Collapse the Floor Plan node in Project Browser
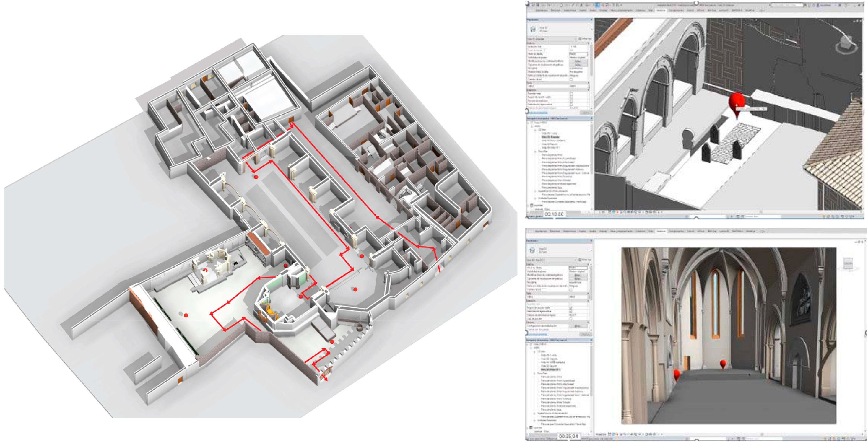Viewport: 868px width, 443px height. pyautogui.click(x=535, y=152)
